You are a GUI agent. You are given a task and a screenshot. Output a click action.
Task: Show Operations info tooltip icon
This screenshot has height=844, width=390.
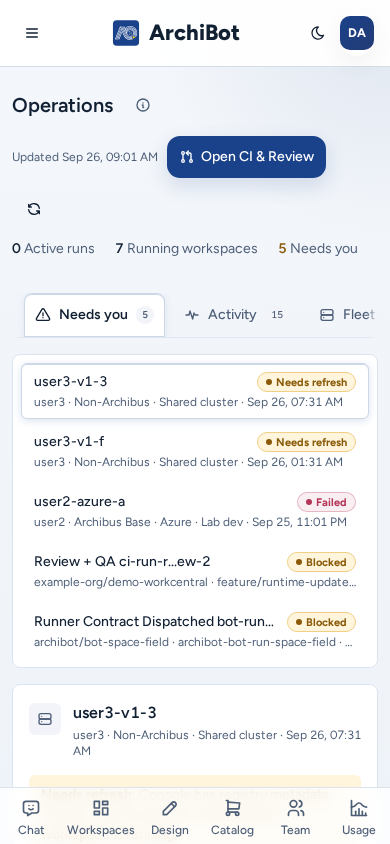(x=143, y=105)
